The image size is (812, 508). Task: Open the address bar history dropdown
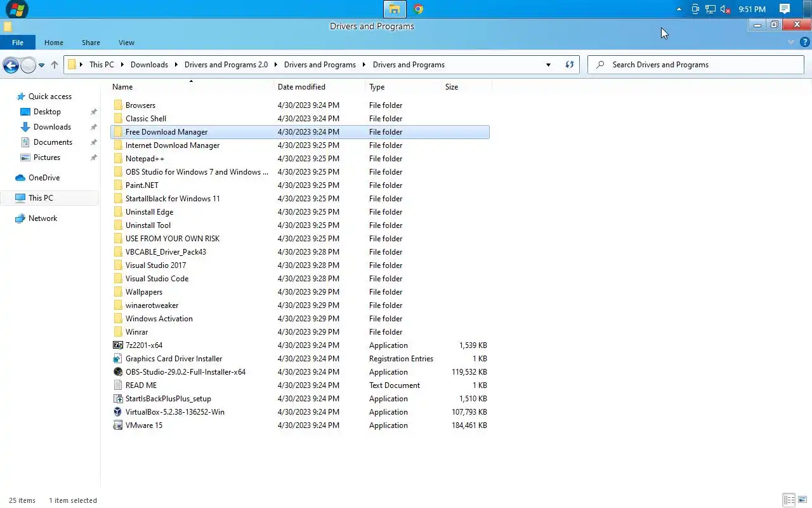click(x=548, y=65)
